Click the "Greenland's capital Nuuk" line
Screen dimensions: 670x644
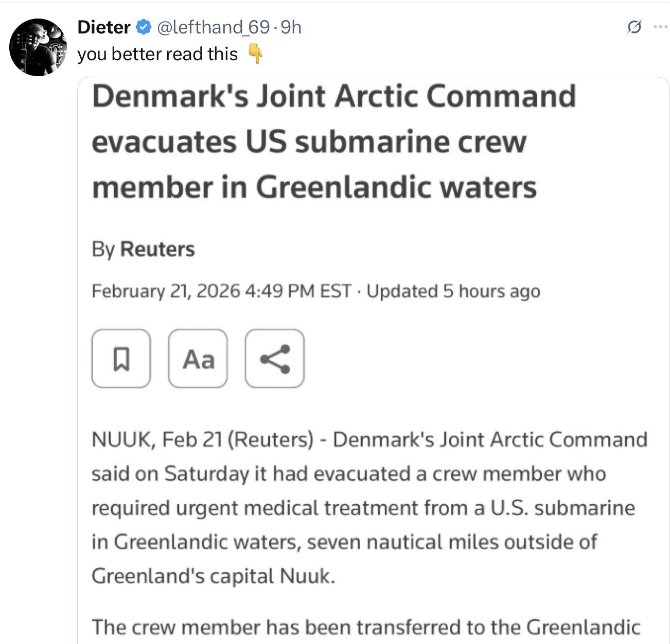tap(213, 576)
